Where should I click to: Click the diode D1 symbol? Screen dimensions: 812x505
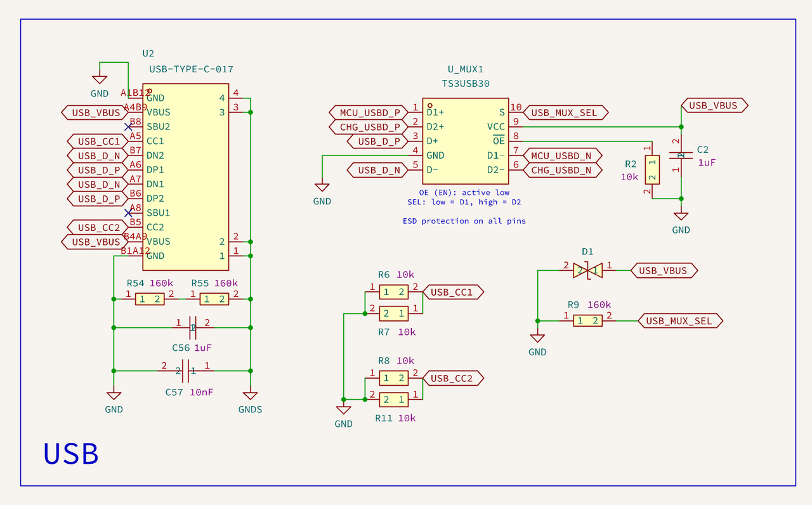[x=586, y=270]
